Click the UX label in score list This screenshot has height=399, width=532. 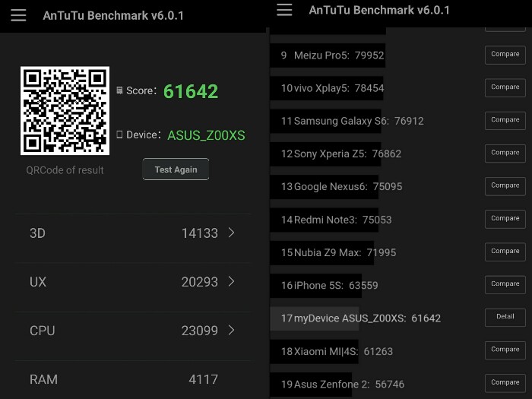point(38,282)
